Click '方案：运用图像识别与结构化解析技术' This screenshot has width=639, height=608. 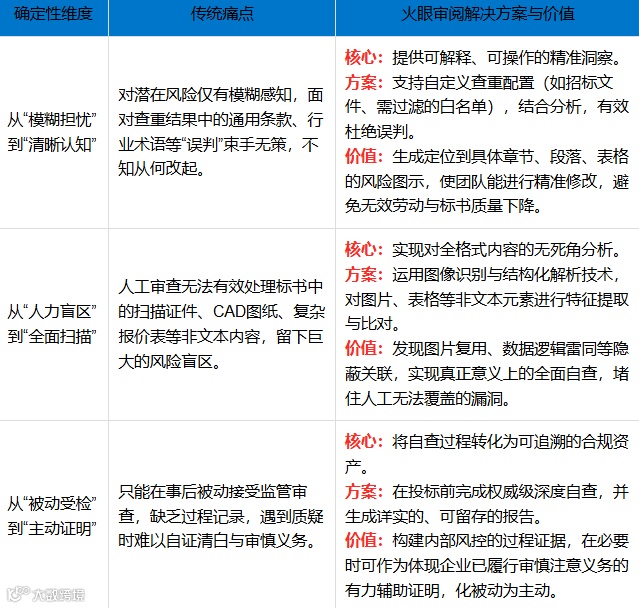tap(483, 274)
